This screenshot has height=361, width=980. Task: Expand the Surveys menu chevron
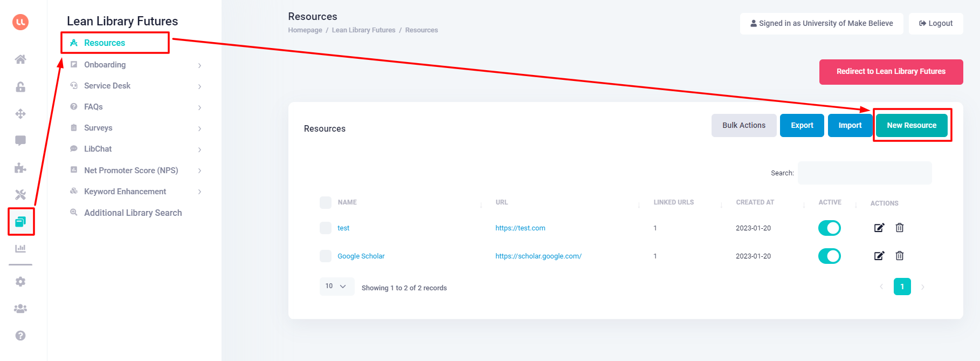[x=199, y=128]
